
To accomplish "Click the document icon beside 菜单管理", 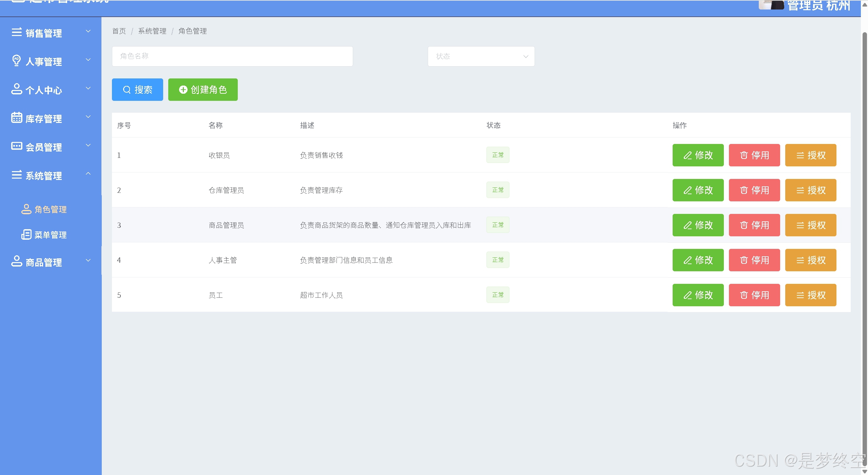I will click(26, 234).
